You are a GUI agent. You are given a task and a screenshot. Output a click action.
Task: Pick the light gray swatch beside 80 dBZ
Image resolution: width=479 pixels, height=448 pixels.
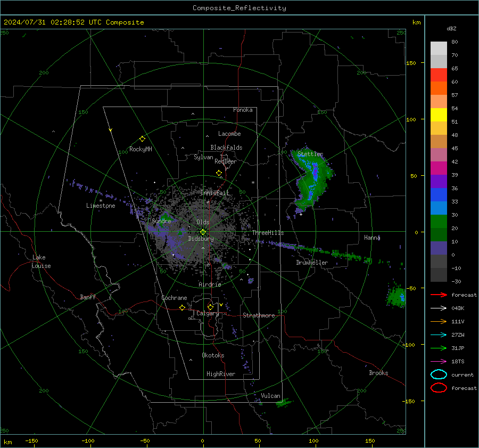(439, 48)
